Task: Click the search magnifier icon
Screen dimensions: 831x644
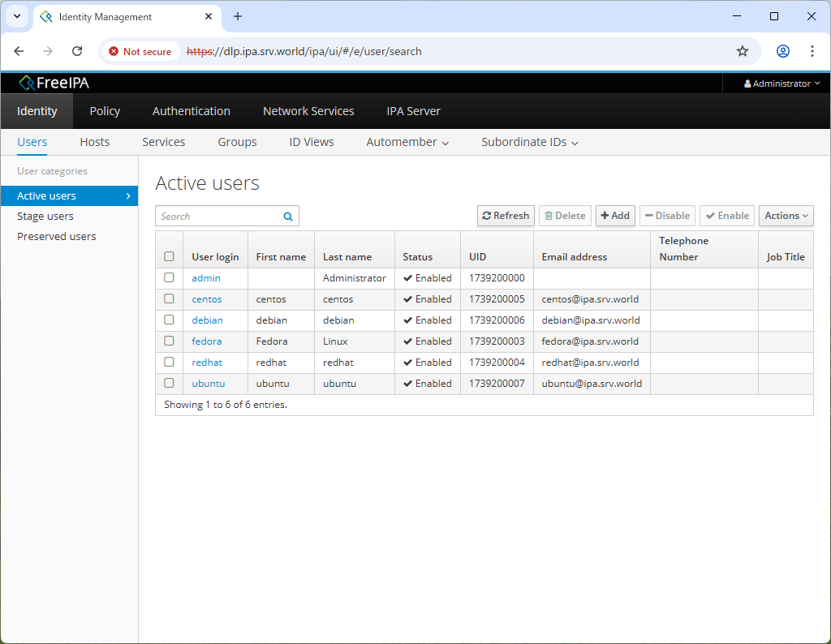Action: [288, 217]
